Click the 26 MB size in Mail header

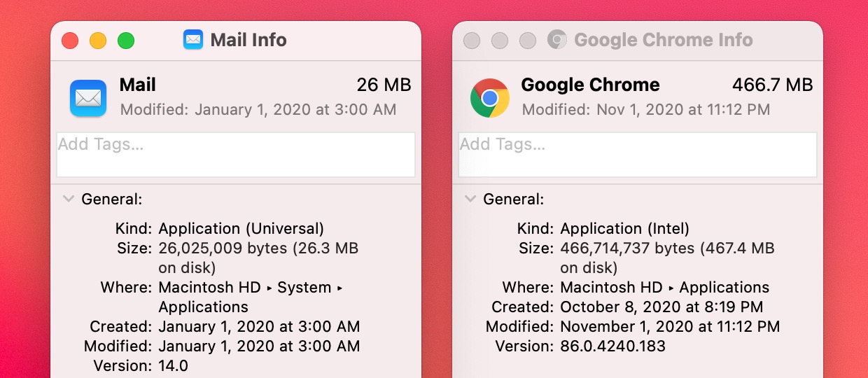click(384, 85)
